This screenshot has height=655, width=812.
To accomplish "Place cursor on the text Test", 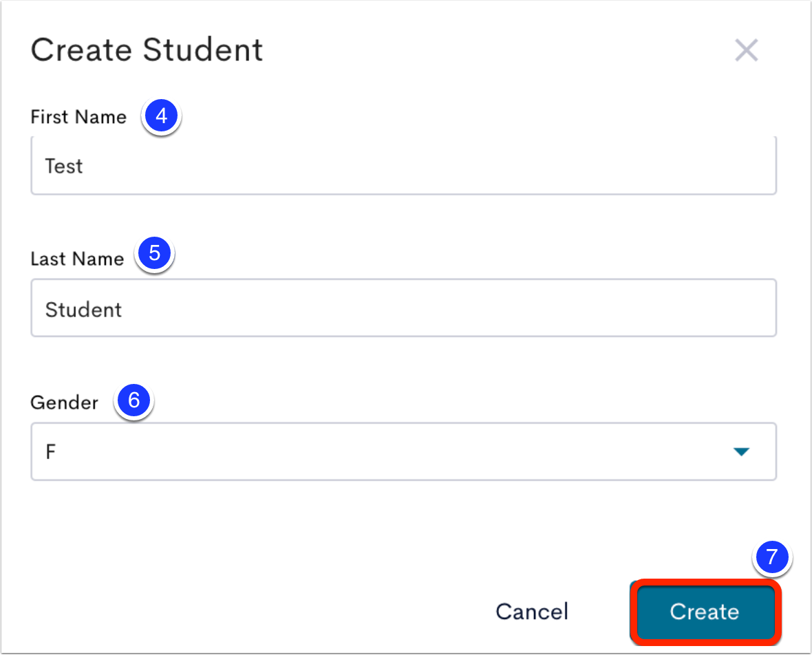I will click(64, 167).
